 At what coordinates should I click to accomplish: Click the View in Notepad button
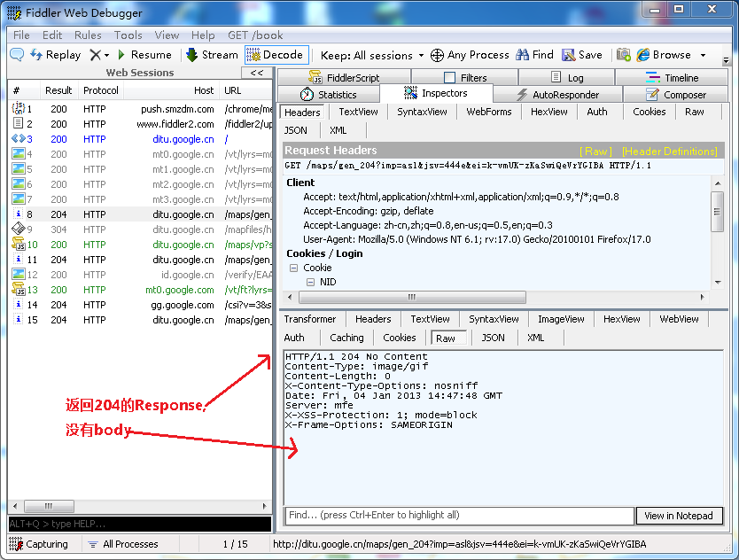[x=679, y=516]
